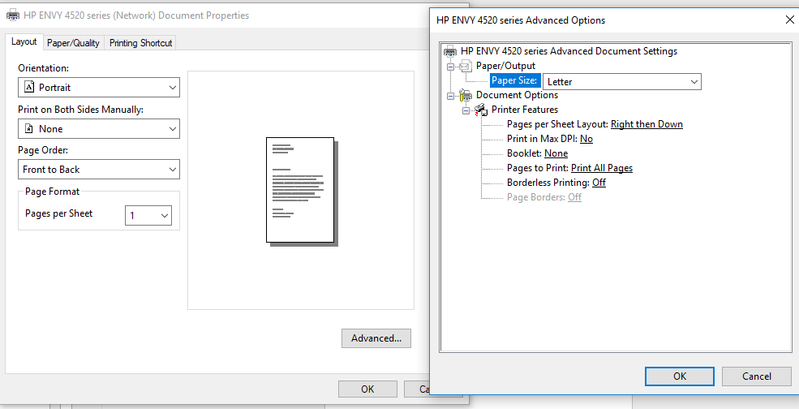Click the page icon in Print on Both Sides box

coord(29,129)
